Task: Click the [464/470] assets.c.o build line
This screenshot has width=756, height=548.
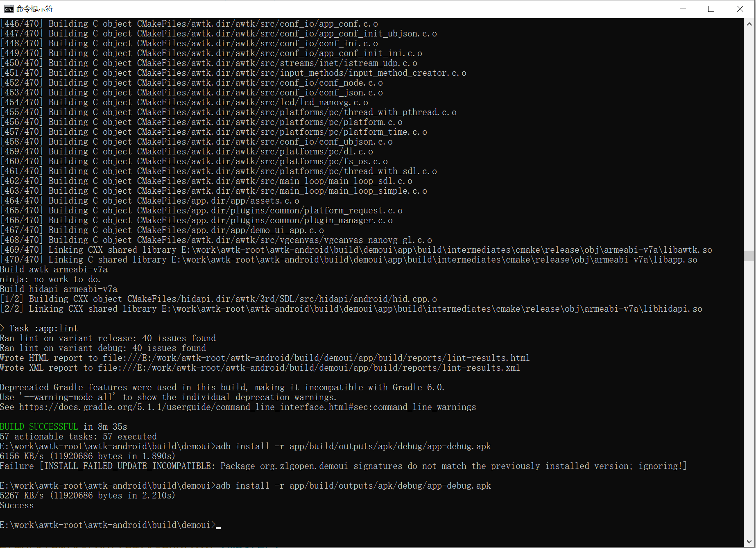Action: tap(149, 201)
